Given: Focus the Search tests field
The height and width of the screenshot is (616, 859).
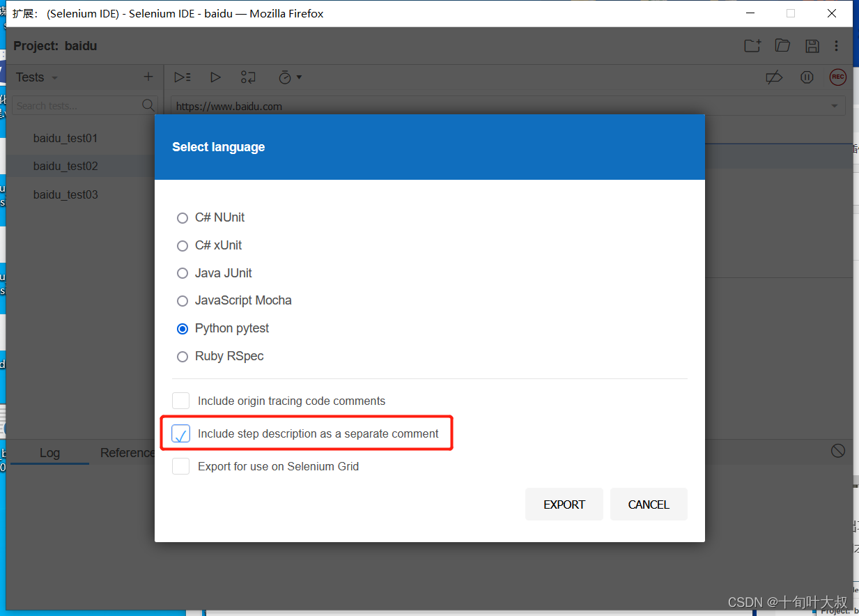Looking at the screenshot, I should point(77,106).
